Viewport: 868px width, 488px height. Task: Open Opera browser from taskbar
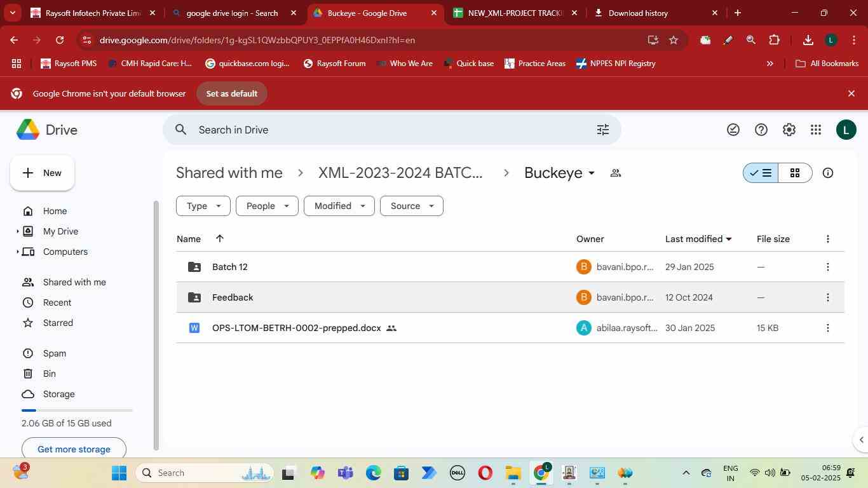point(485,473)
